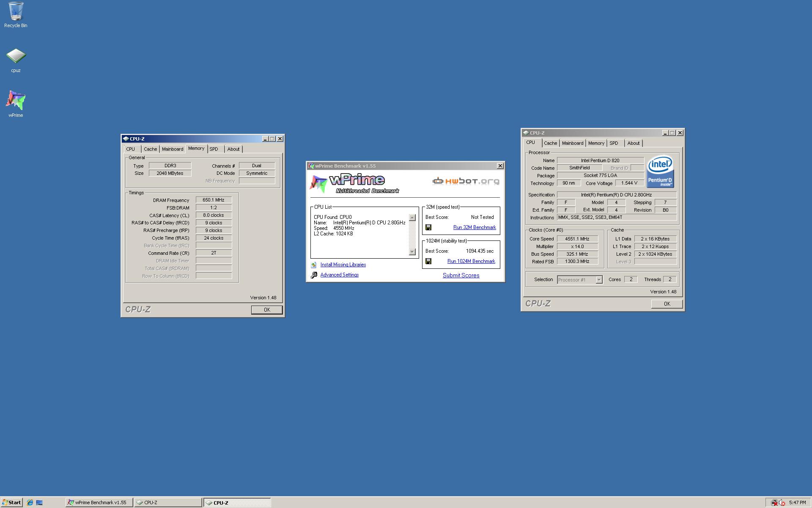This screenshot has height=508, width=812.
Task: Click the Intel Pentium D logo badge
Action: coord(660,171)
